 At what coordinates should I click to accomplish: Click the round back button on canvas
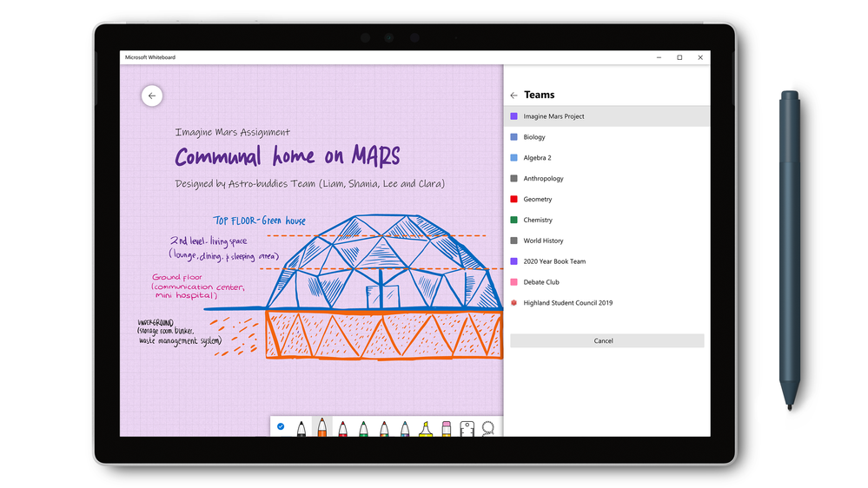(x=152, y=96)
